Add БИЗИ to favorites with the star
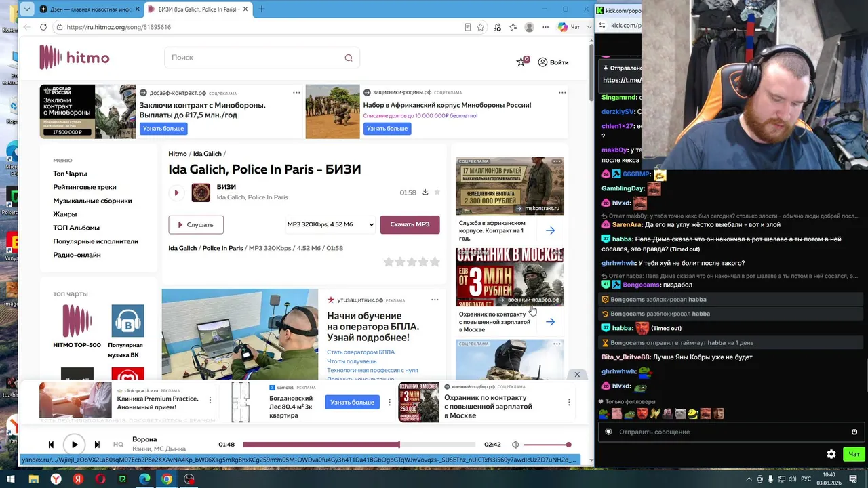This screenshot has height=488, width=868. click(437, 192)
